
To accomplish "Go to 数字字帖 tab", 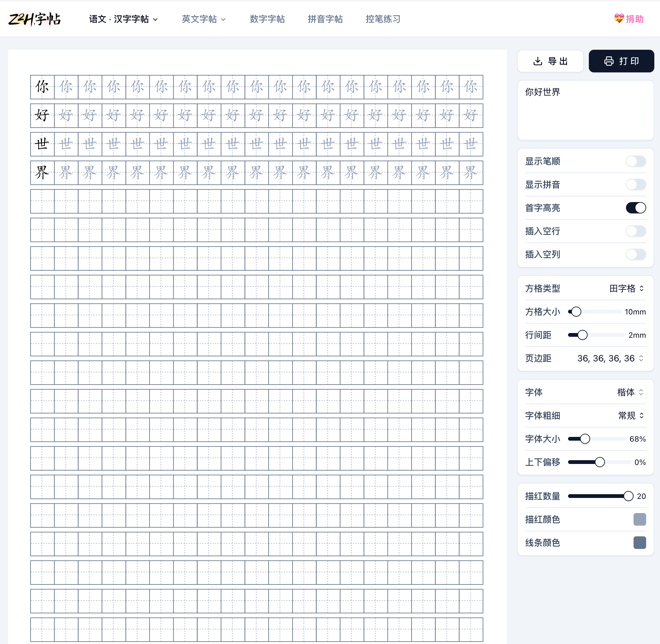I will [x=267, y=19].
